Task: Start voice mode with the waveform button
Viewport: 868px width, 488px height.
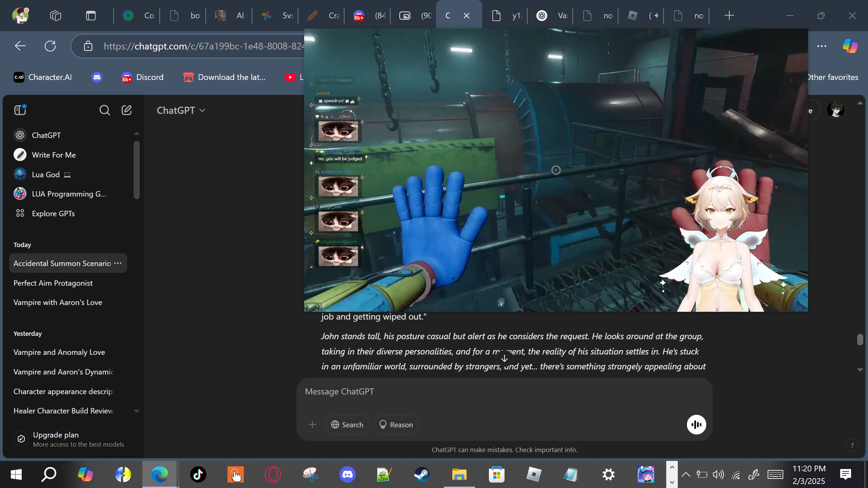Action: [696, 425]
